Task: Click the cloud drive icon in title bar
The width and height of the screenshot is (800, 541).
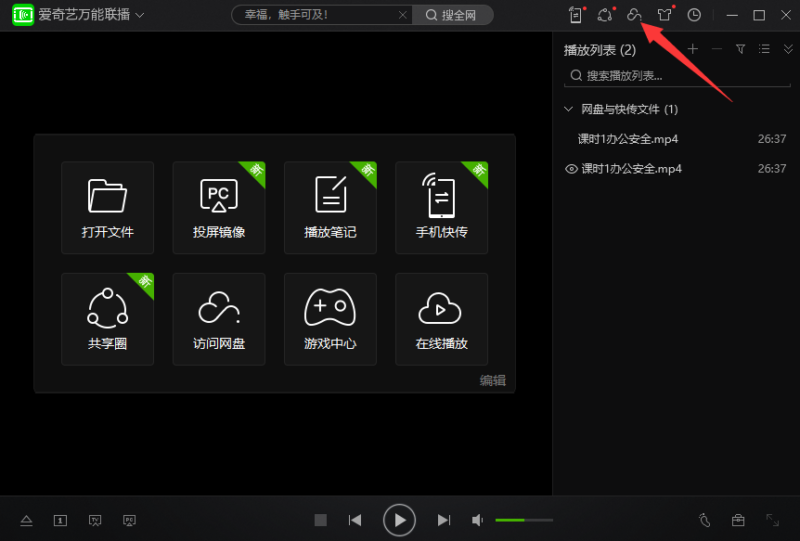Action: pyautogui.click(x=633, y=15)
